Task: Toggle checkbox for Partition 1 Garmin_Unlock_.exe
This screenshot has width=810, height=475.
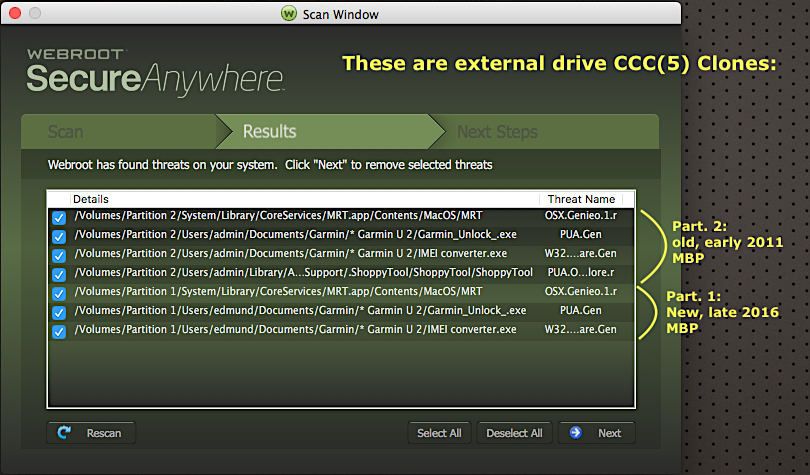Action: click(59, 312)
